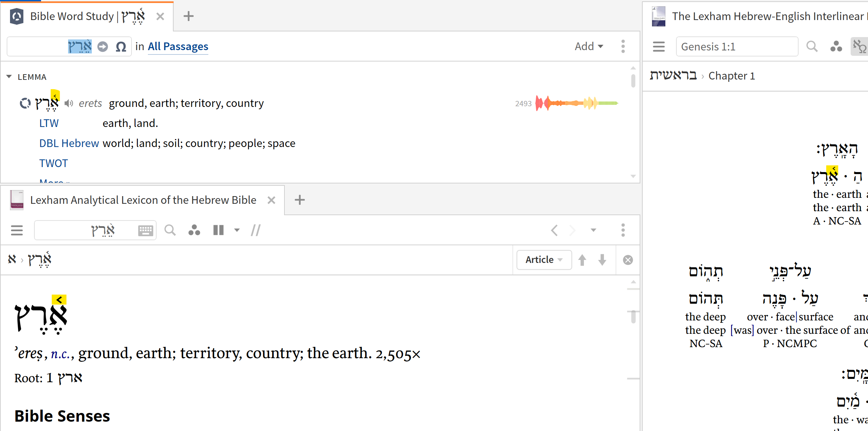Open the omega Greek/Hebrew keyboard selector
The height and width of the screenshot is (431, 868).
(121, 46)
